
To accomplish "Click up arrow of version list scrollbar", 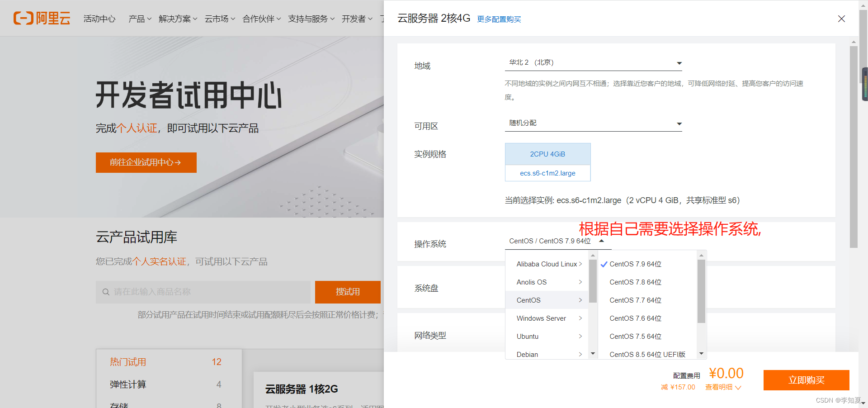I will 701,256.
